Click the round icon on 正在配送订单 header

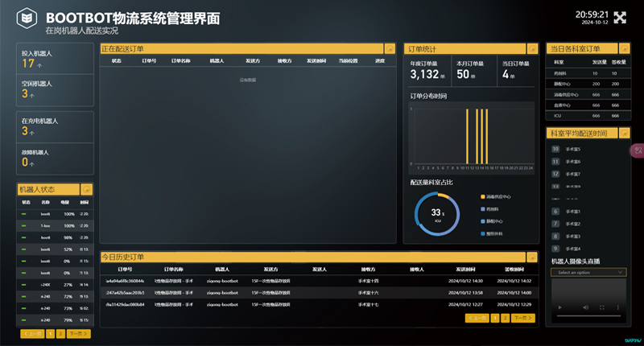tap(390, 49)
